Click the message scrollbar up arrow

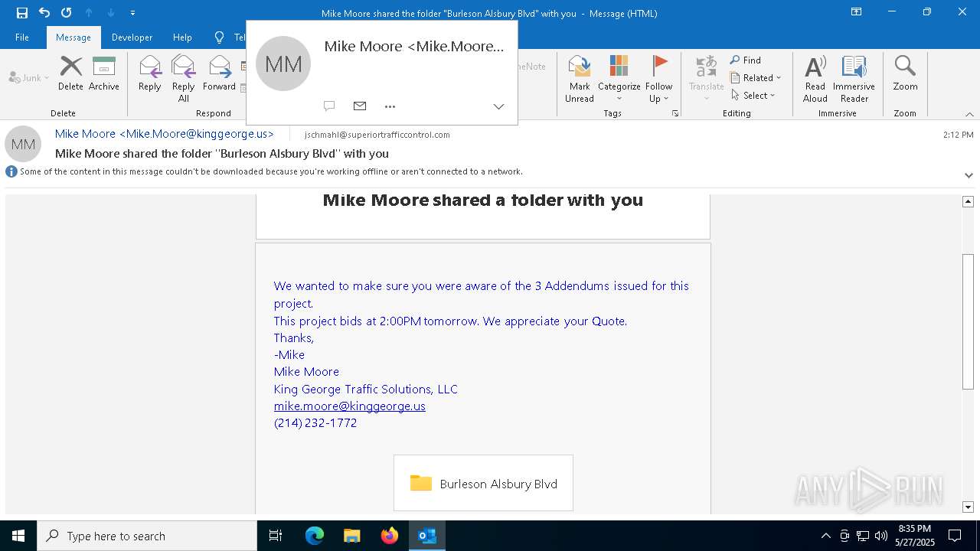click(x=968, y=201)
